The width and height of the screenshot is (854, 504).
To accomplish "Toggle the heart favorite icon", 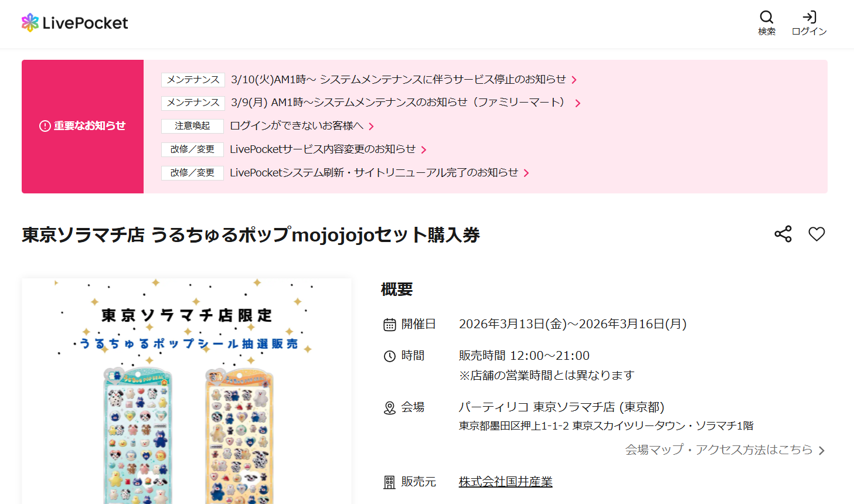I will point(816,234).
